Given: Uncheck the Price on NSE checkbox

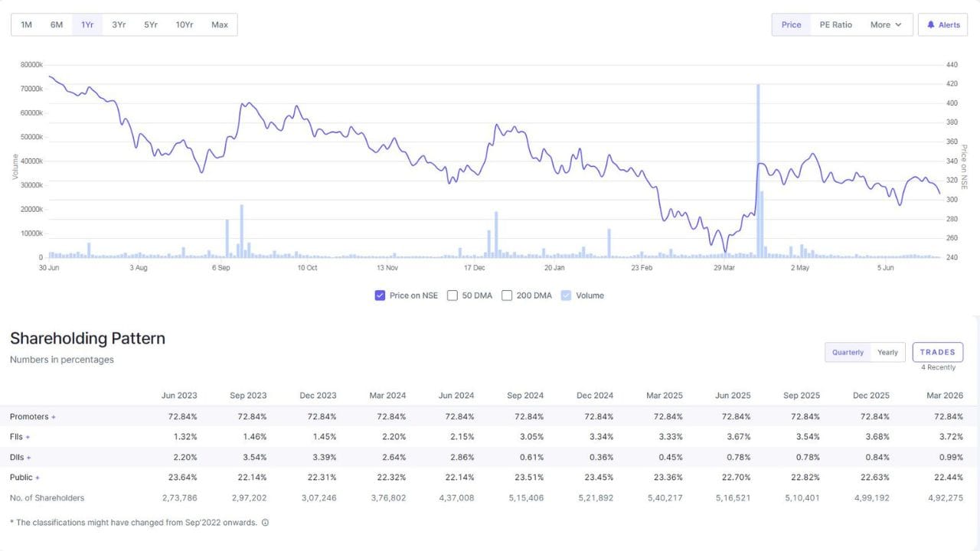Looking at the screenshot, I should tap(380, 295).
